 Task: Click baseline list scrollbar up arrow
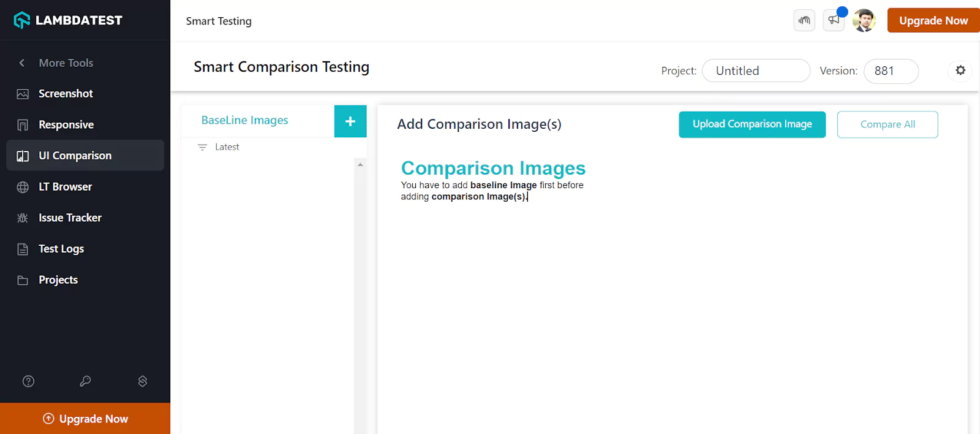(361, 164)
